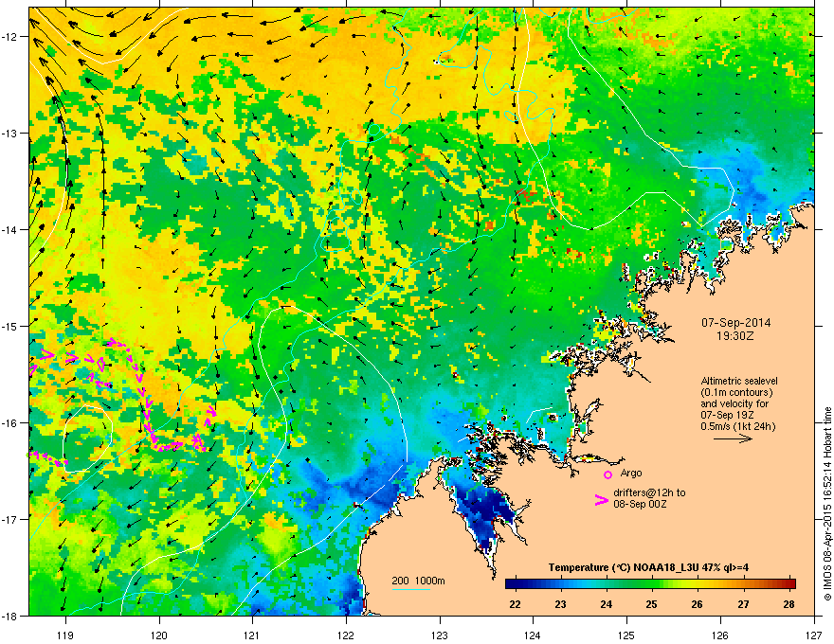Click the velocity scale arrow in legend
This screenshot has width=834, height=644.
(733, 438)
